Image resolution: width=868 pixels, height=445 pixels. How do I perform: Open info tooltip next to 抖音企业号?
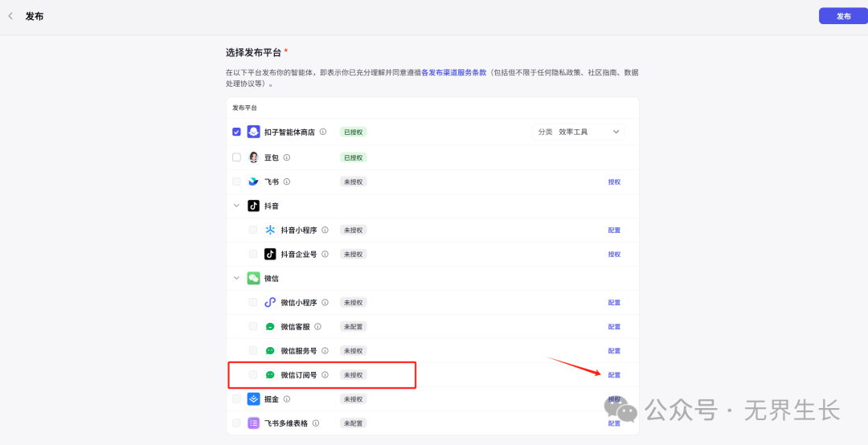325,254
